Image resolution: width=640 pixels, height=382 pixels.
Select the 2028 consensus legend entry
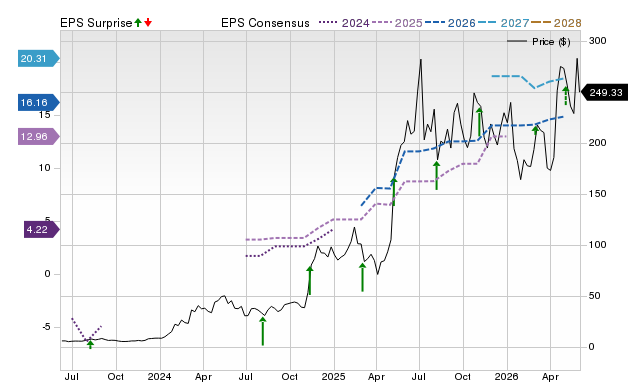click(x=556, y=23)
